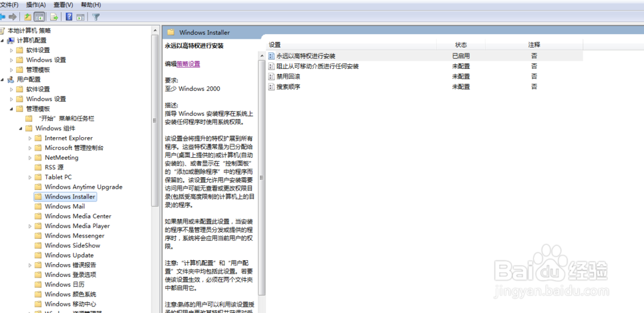Image resolution: width=644 pixels, height=313 pixels.
Task: Expand the NetMeeting node
Action: tap(30, 157)
